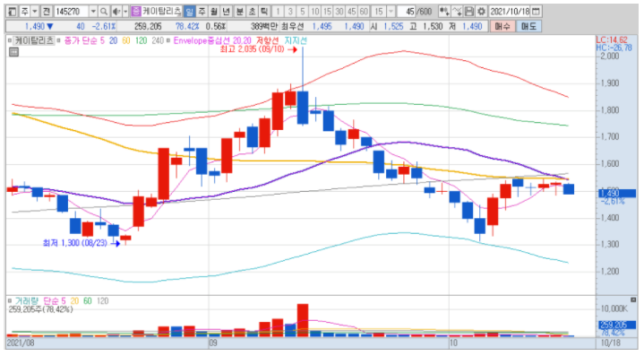The image size is (644, 356).
Task: Select the 10 interval button
Action: 315,12
